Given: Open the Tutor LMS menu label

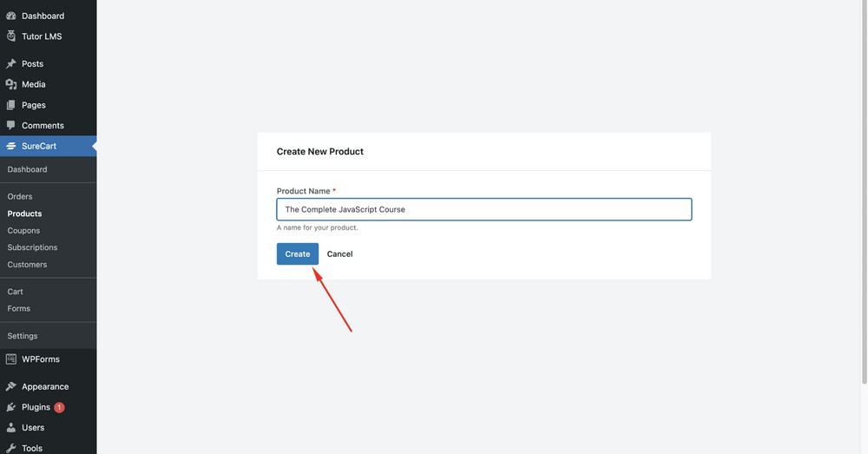Looking at the screenshot, I should tap(42, 36).
